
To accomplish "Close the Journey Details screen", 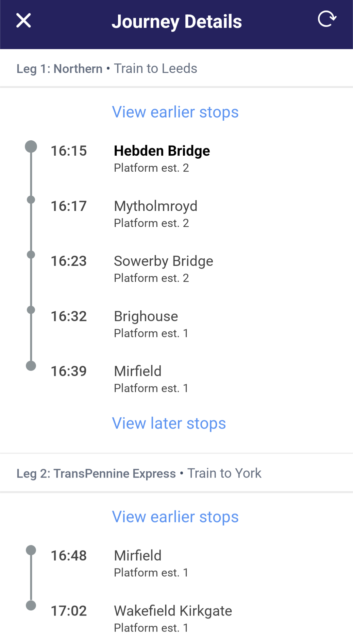I will (24, 21).
